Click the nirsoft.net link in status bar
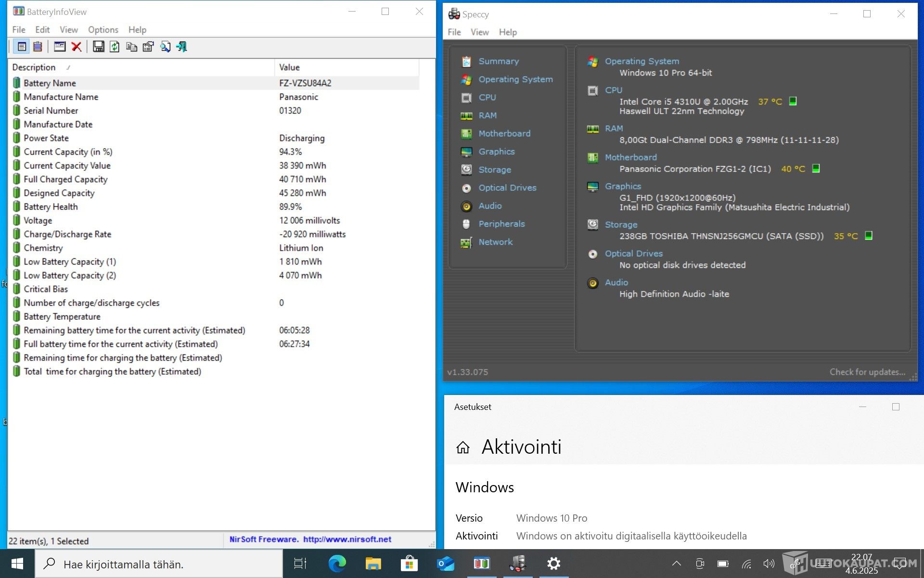The width and height of the screenshot is (924, 578). pos(347,539)
